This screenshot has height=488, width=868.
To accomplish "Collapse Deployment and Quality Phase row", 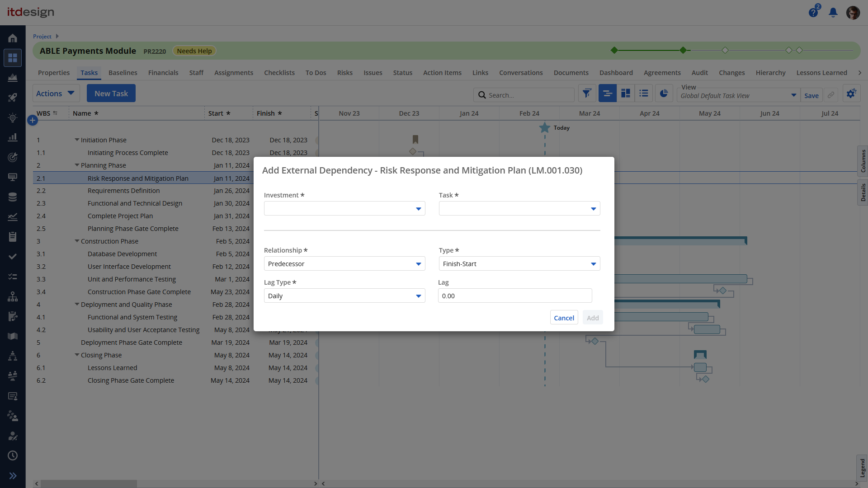I will pos(77,304).
